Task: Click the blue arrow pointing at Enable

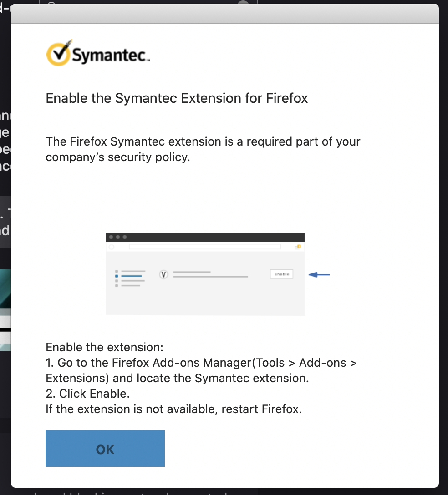Action: click(319, 274)
